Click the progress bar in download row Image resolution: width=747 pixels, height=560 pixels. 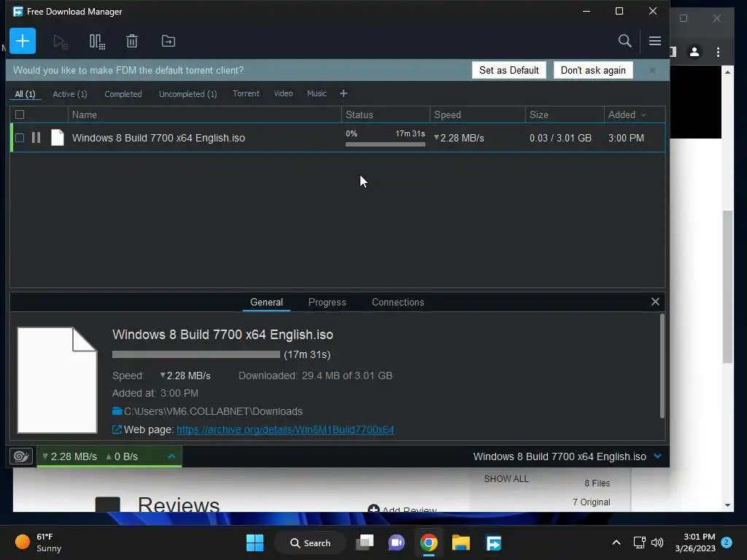[385, 144]
